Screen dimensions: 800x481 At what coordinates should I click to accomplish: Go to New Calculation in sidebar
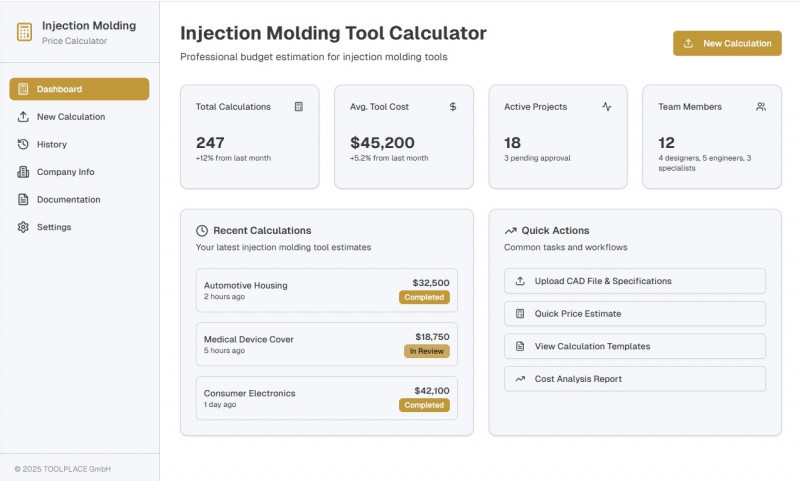[70, 117]
